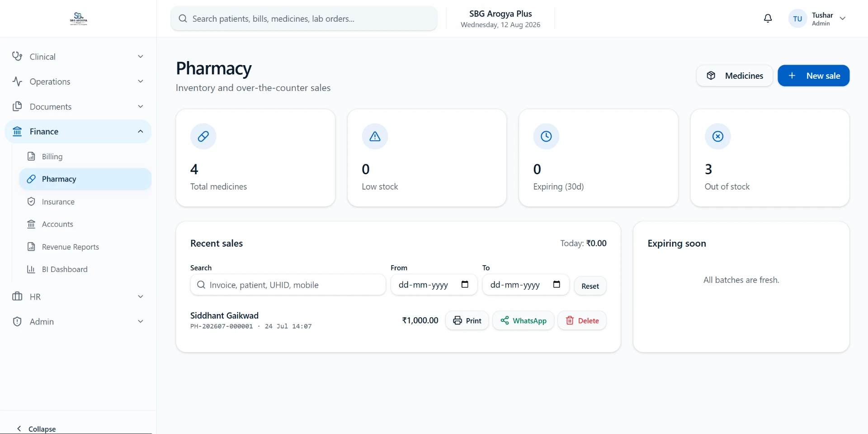The width and height of the screenshot is (868, 434).
Task: Focus the global search patients field
Action: [304, 19]
